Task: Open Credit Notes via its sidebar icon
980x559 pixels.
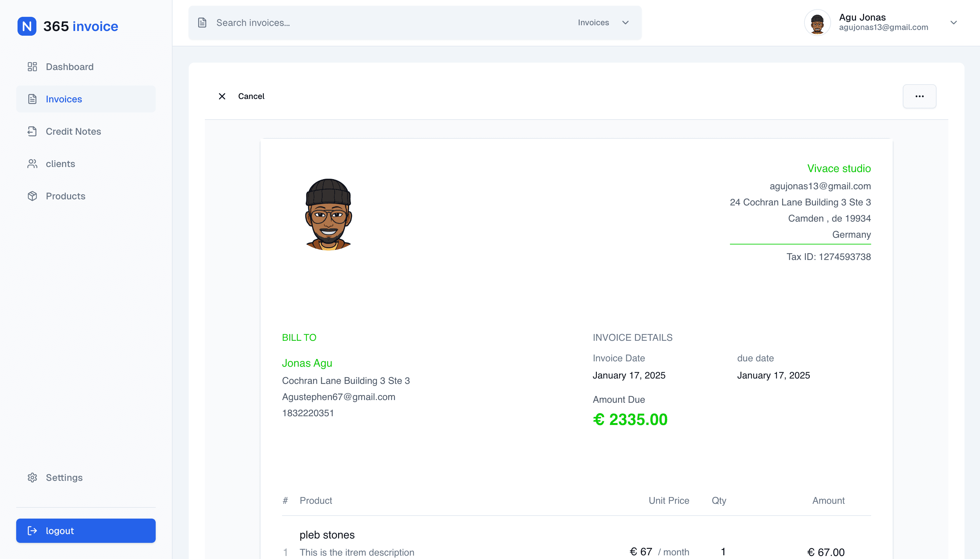Action: (x=32, y=131)
